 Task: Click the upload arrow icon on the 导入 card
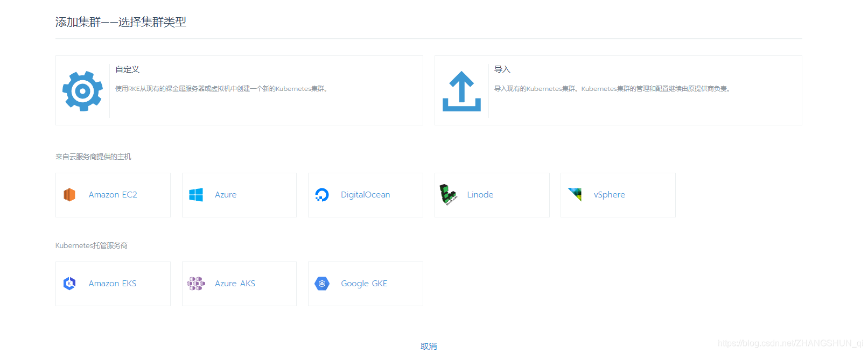(x=461, y=91)
